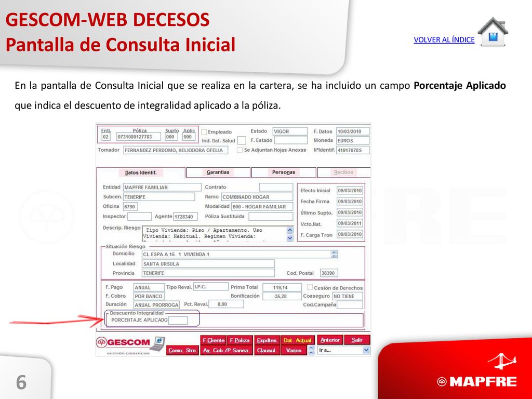Image resolution: width=532 pixels, height=399 pixels.
Task: Click the Modalidad field B00 - HOGAR FAMILIAR
Action: [262, 206]
